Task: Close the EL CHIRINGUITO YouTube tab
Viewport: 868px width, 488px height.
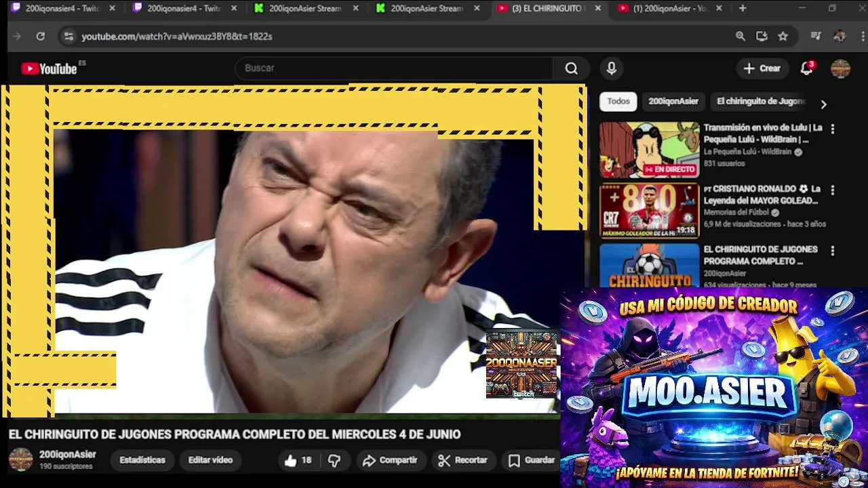Action: 597,8
